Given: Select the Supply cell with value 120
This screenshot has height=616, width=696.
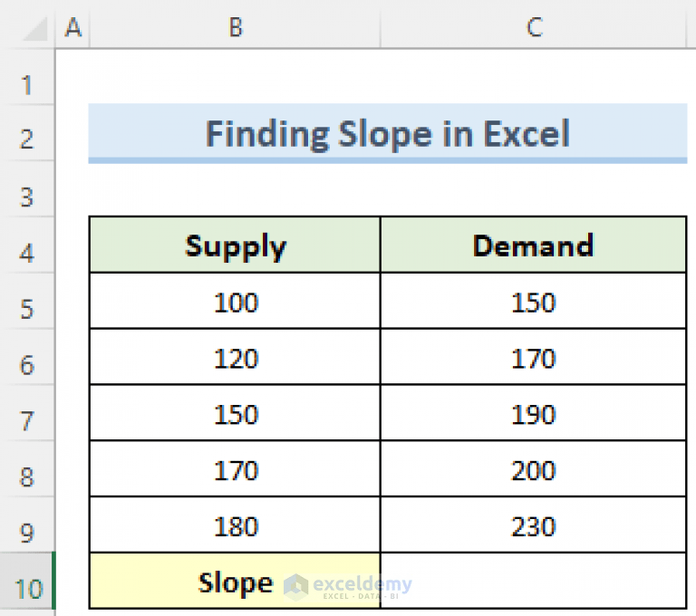Looking at the screenshot, I should (x=235, y=358).
